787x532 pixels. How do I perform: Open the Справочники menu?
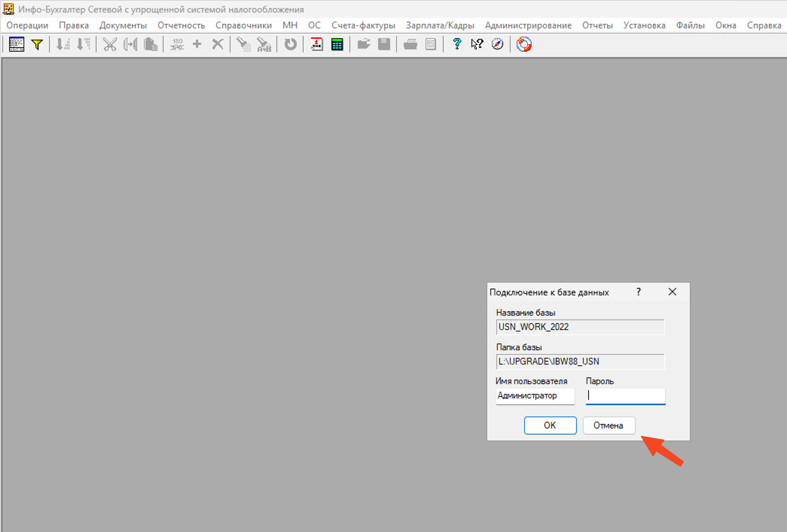click(243, 26)
